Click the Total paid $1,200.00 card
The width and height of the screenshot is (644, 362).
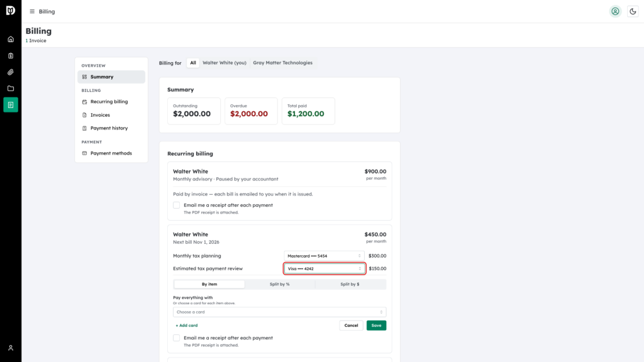point(308,111)
